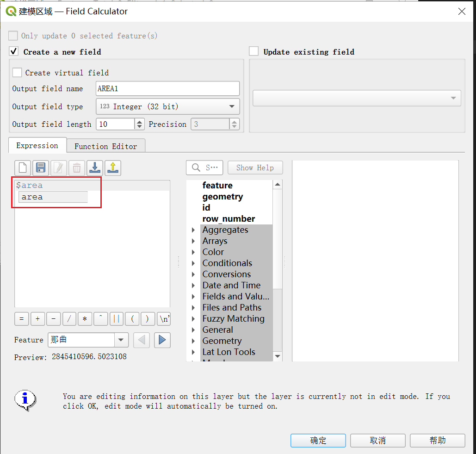Expand Fuzzy Matching group

click(193, 319)
